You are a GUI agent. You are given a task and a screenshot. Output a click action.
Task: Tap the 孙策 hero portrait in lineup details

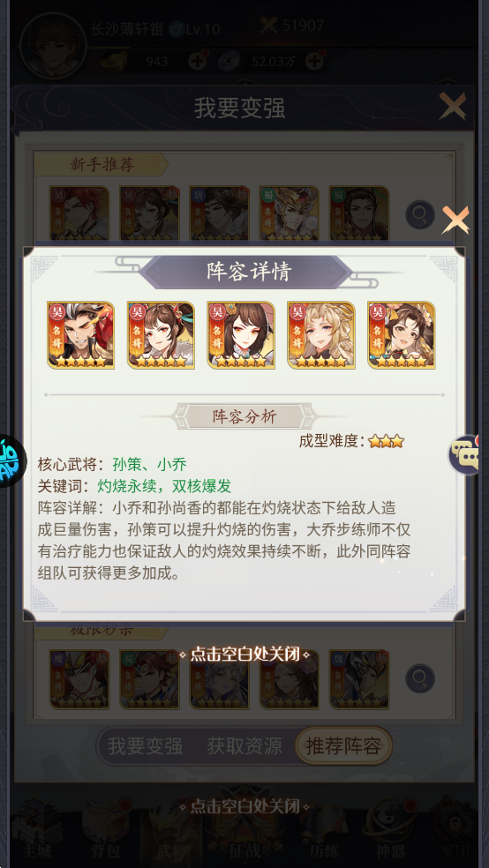coord(81,335)
